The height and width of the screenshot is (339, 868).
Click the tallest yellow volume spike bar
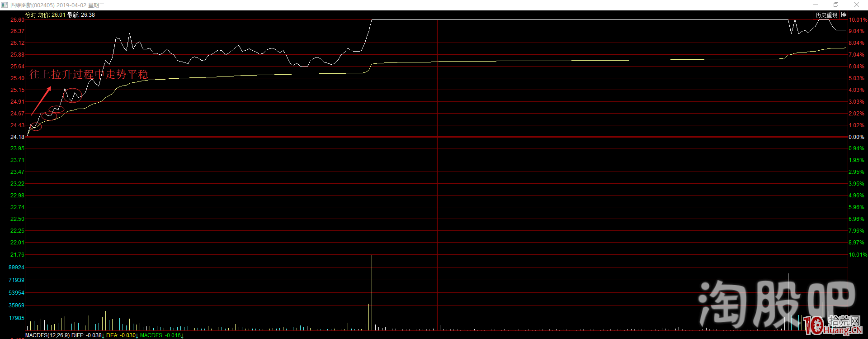(372, 292)
